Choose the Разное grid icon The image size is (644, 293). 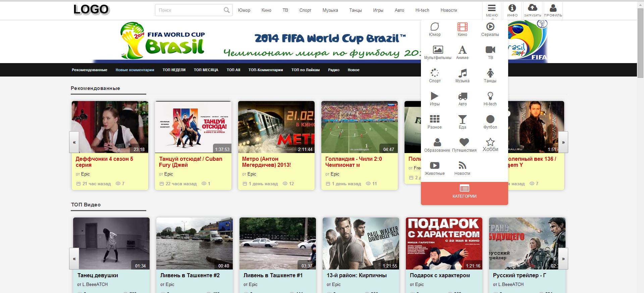coord(435,119)
